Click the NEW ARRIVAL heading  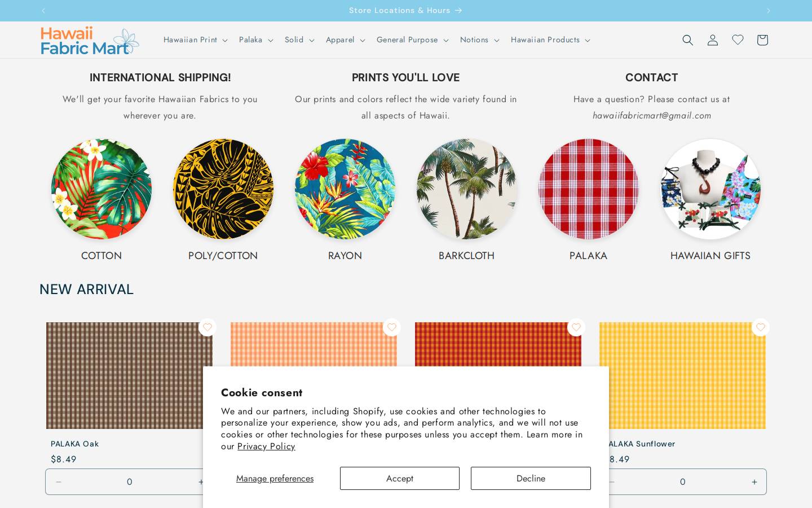86,290
